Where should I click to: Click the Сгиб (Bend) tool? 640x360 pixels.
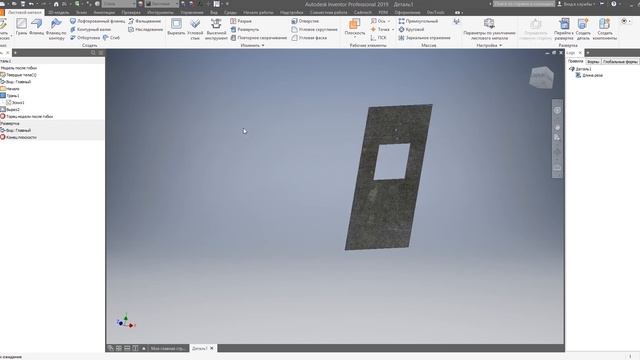(x=111, y=38)
